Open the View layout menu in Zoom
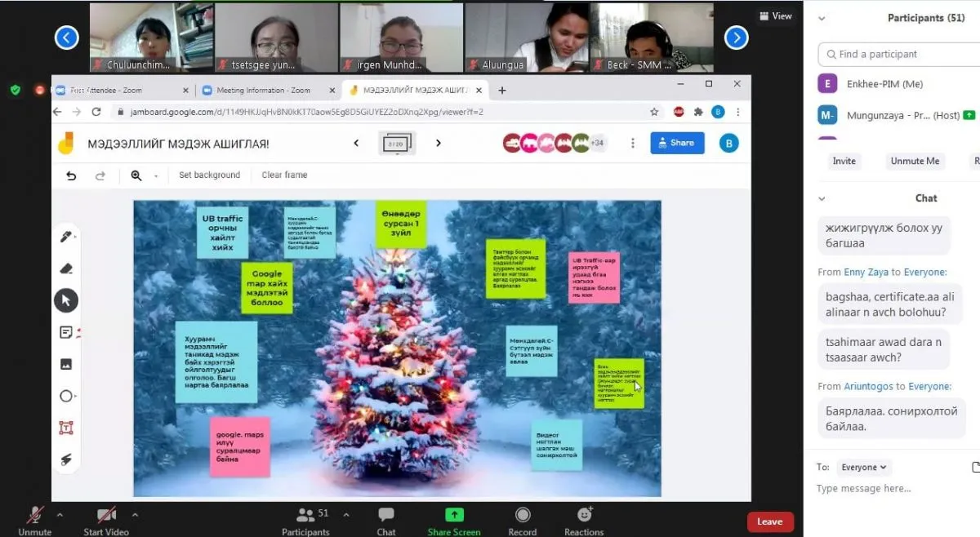 tap(775, 16)
